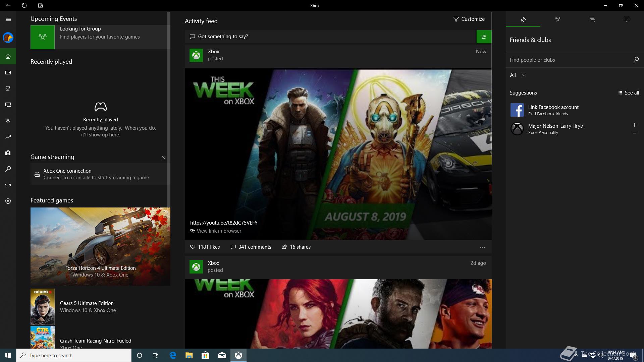Open Clubs shield icon in sidebar
This screenshot has width=644, height=362.
tap(8, 121)
